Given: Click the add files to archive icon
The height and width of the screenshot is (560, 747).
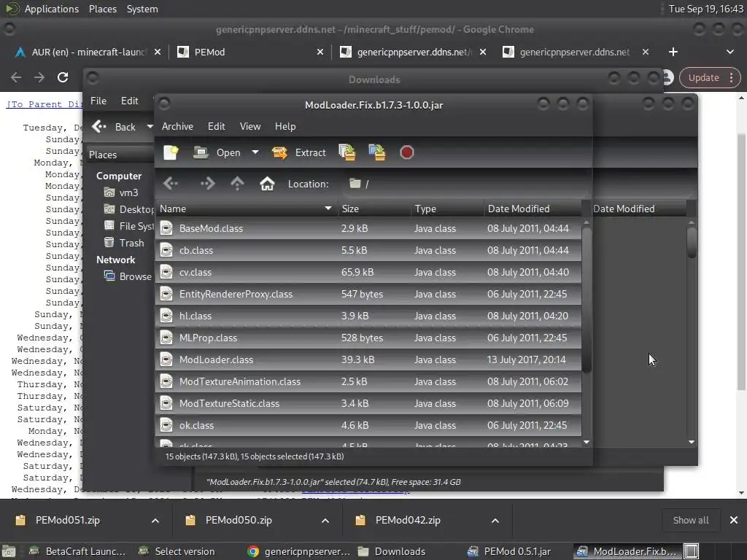Looking at the screenshot, I should pos(347,152).
